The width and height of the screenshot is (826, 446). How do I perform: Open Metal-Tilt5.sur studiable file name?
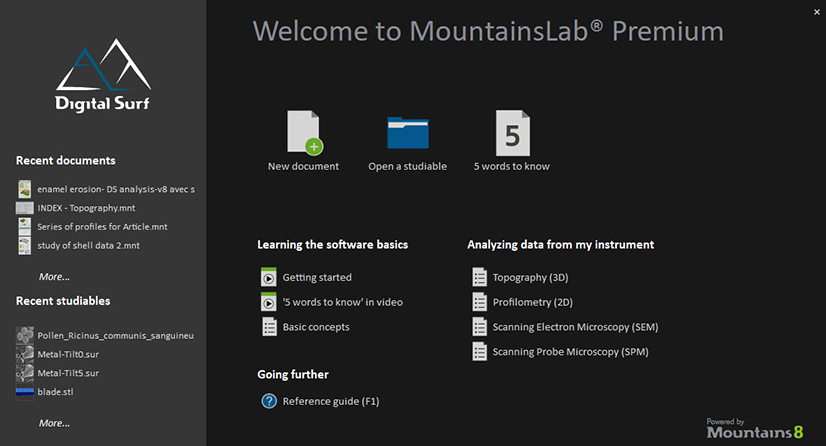coord(68,373)
